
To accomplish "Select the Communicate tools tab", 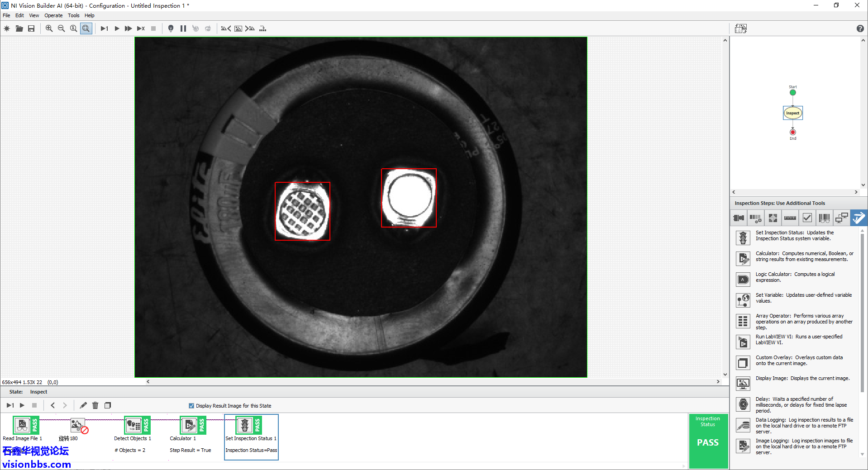I will (841, 218).
